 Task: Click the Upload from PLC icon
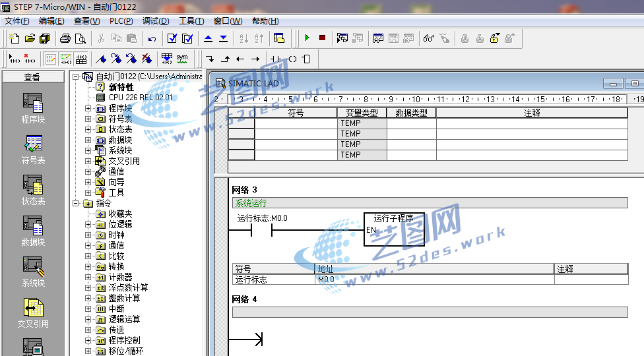[209, 38]
